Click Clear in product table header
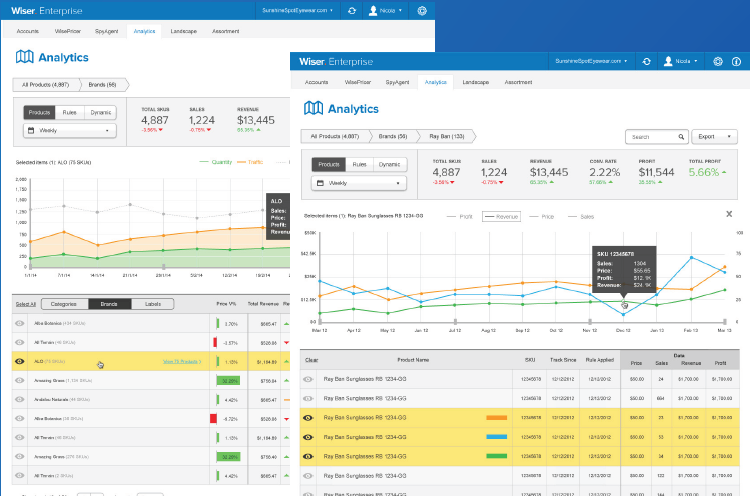750x496 pixels. 311,360
